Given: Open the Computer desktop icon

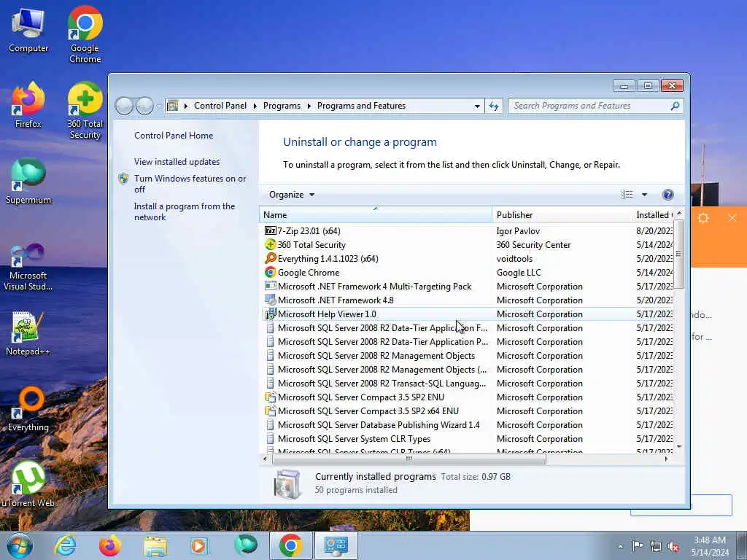Looking at the screenshot, I should pos(28,30).
